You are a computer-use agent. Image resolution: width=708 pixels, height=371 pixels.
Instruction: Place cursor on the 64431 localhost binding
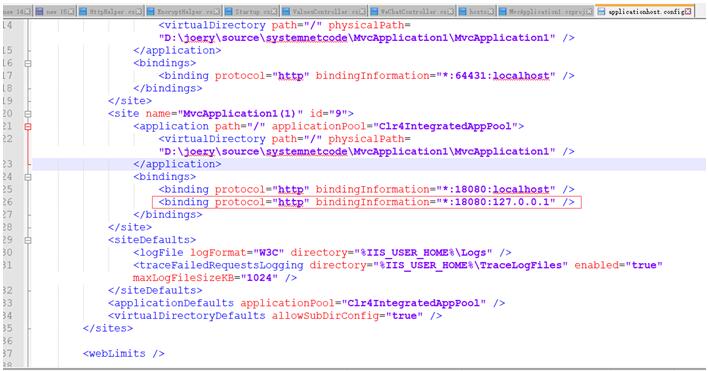[366, 76]
